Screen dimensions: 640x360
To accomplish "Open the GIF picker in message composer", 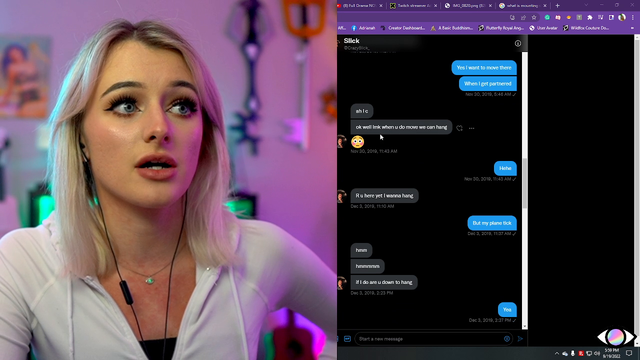I will tap(347, 339).
